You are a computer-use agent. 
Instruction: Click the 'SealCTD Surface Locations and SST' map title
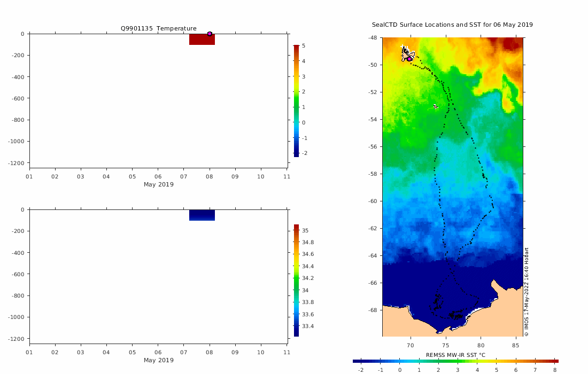point(452,25)
